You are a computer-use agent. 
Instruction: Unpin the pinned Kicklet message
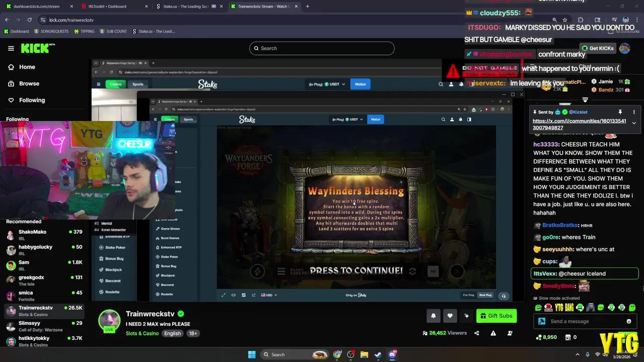click(620, 112)
